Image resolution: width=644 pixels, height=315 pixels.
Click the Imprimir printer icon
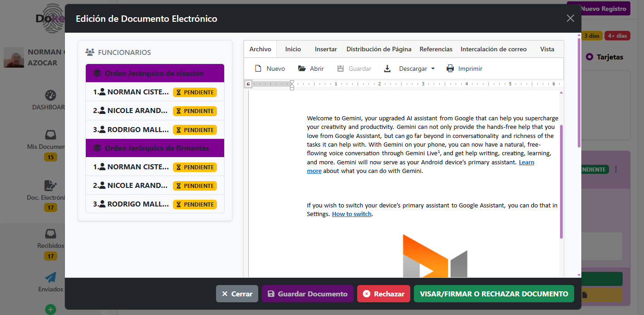tap(450, 69)
